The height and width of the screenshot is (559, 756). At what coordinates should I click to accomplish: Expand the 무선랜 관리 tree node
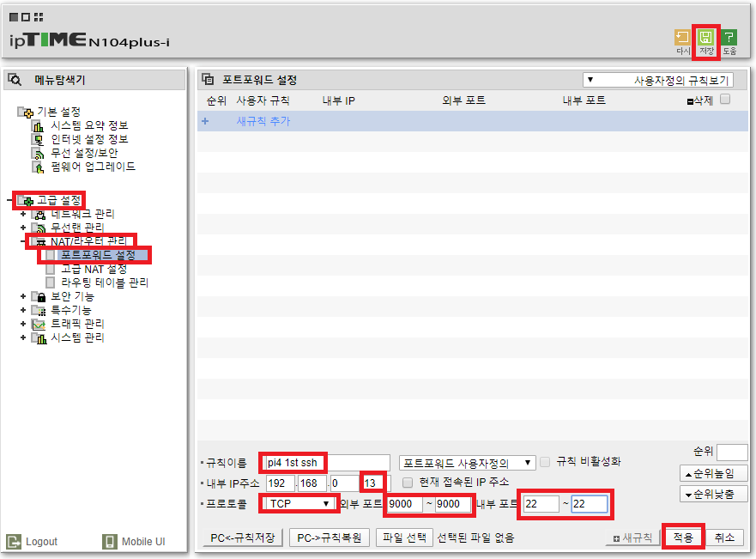click(x=22, y=228)
